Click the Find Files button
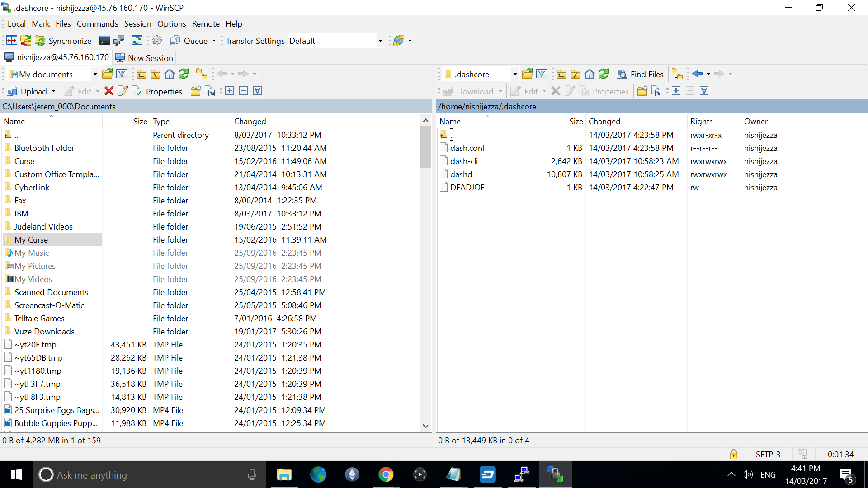 (641, 74)
